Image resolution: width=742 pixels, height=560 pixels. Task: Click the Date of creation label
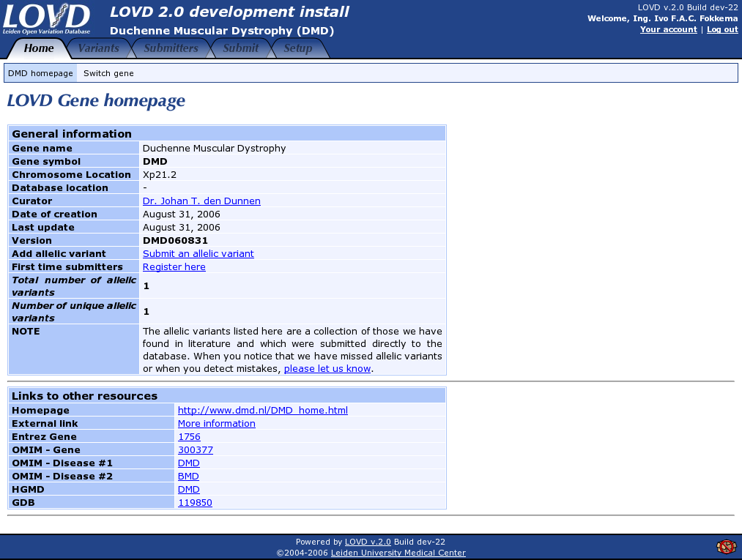[x=54, y=214]
